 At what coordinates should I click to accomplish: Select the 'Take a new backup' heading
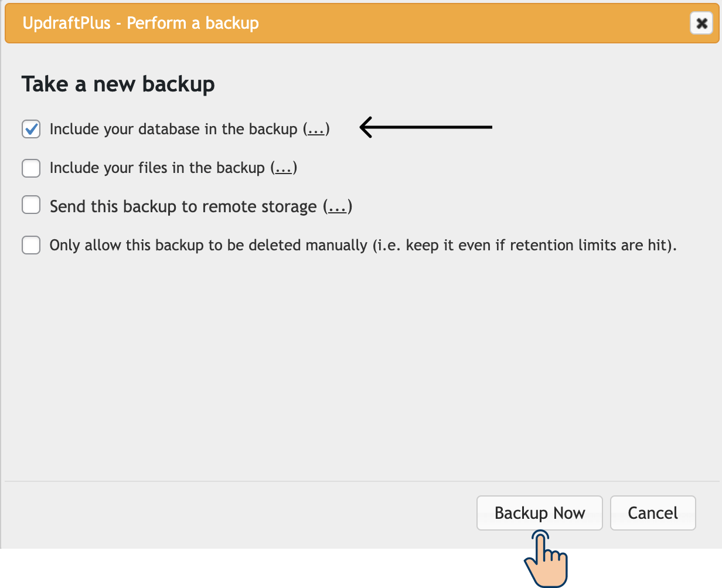tap(118, 84)
